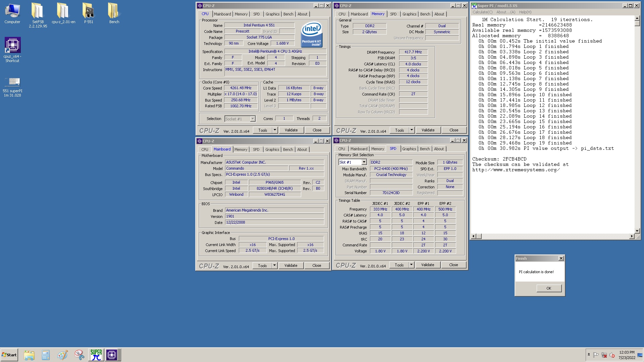
Task: Click the Serial Number field 7D124C8D
Action: (x=391, y=193)
